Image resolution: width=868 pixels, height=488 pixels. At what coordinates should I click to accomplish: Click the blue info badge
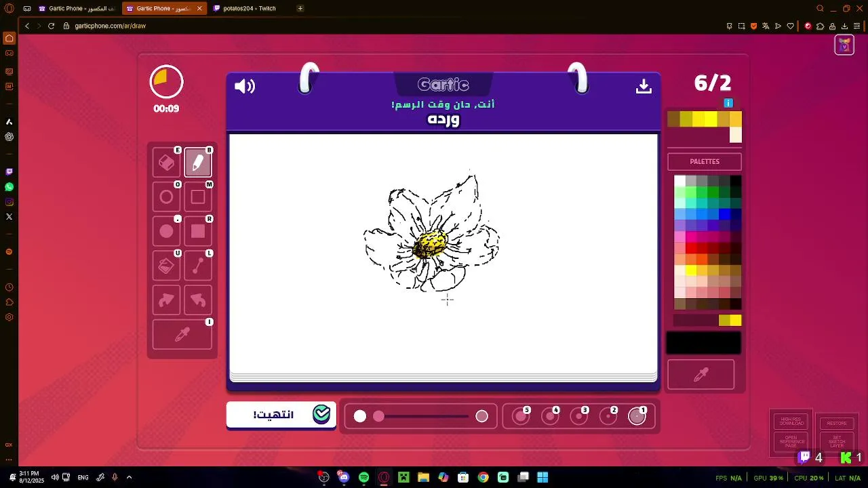[728, 103]
